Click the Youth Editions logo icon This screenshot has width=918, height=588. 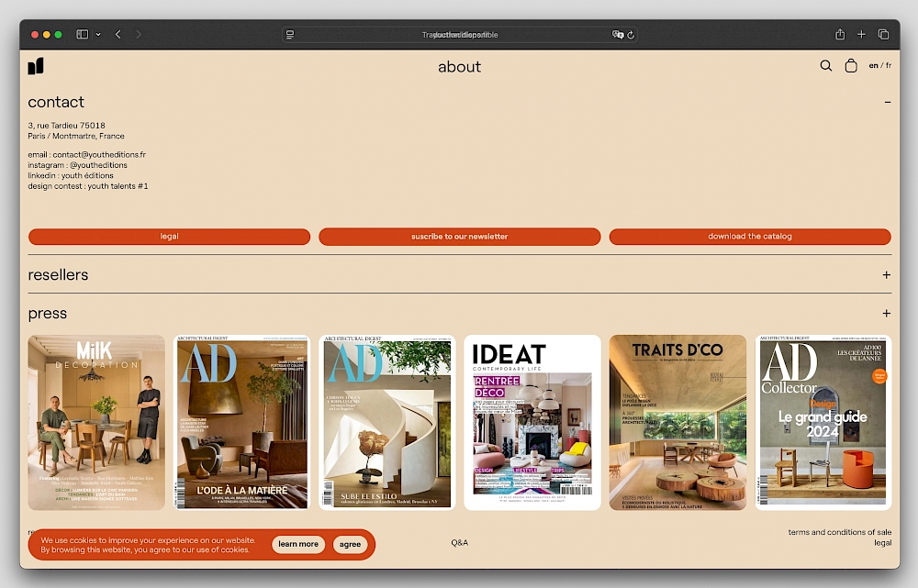click(x=36, y=66)
